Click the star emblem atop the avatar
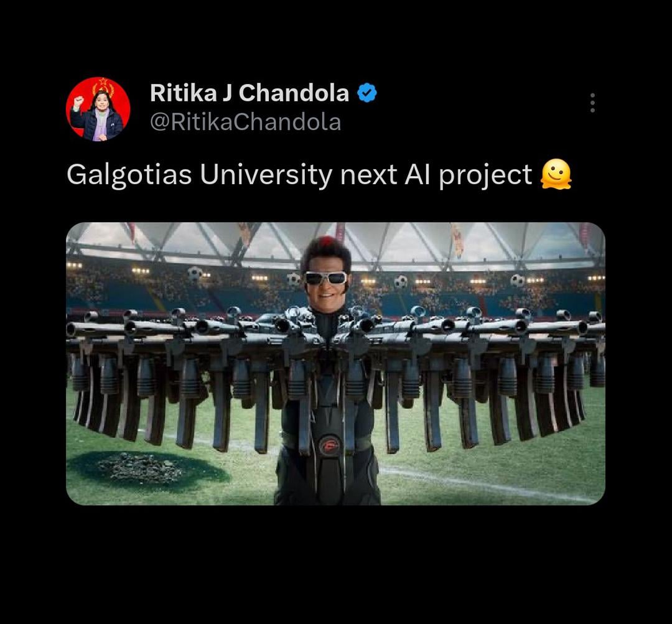The image size is (672, 624). click(103, 81)
